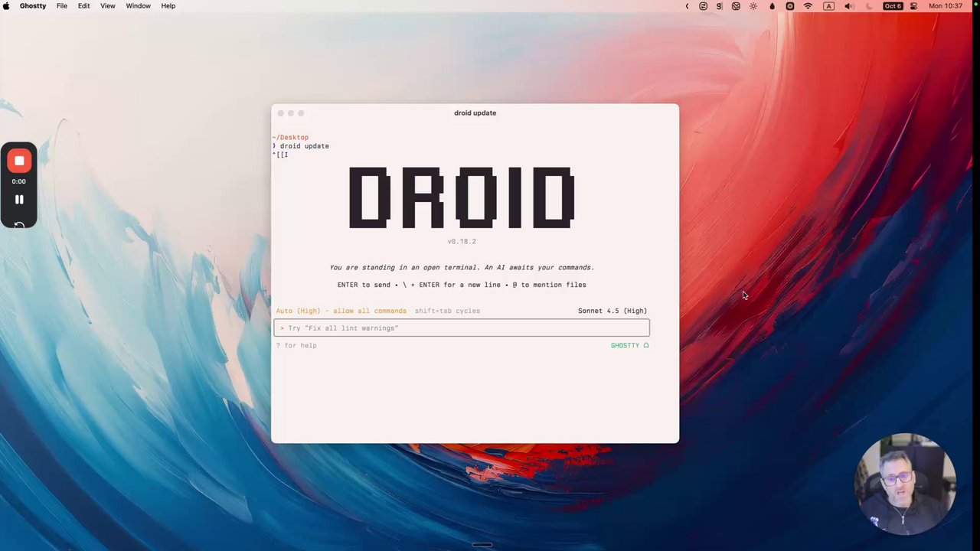980x551 pixels.
Task: Open the sound volume menu
Action: 848,6
